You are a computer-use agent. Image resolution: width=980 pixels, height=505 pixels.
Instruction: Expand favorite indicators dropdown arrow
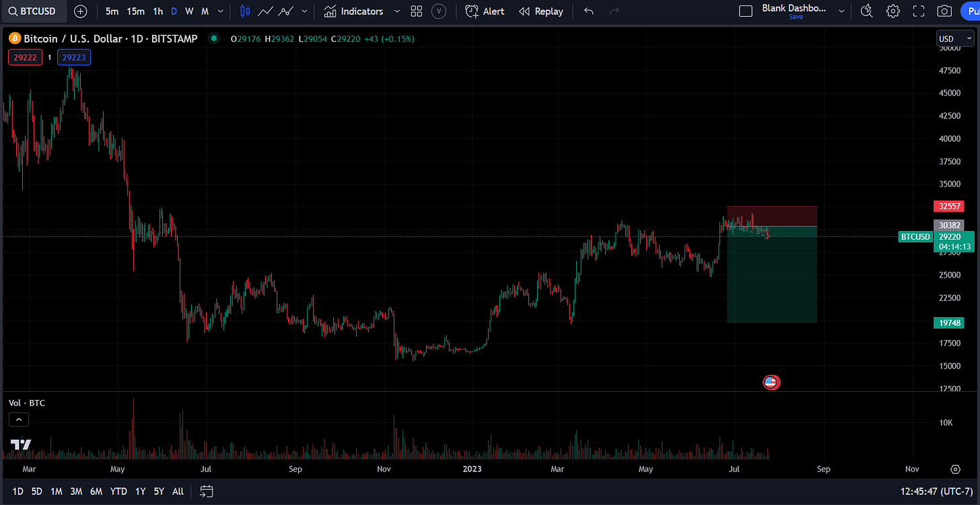point(396,11)
